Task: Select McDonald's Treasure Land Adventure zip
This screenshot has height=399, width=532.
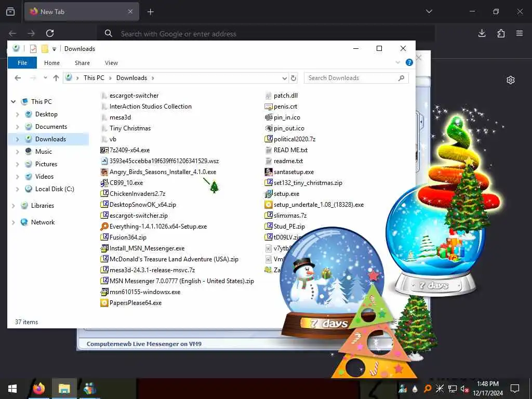Action: 170,259
